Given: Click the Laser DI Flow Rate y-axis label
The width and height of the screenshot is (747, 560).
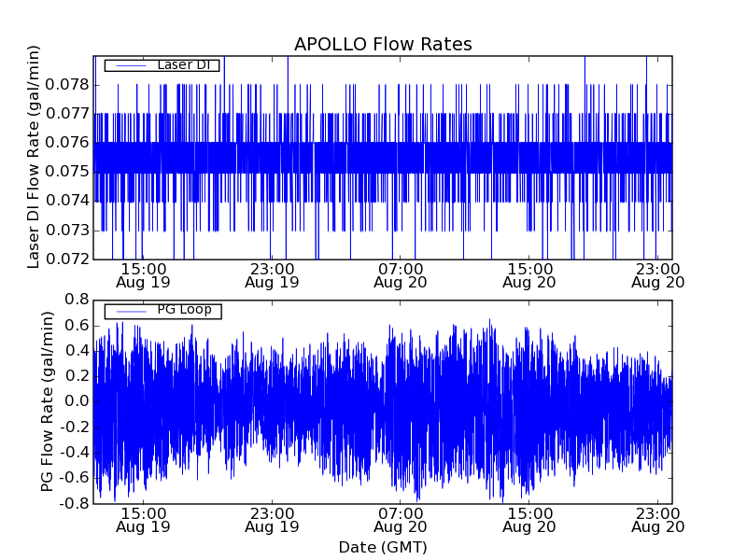Looking at the screenshot, I should pos(35,158).
